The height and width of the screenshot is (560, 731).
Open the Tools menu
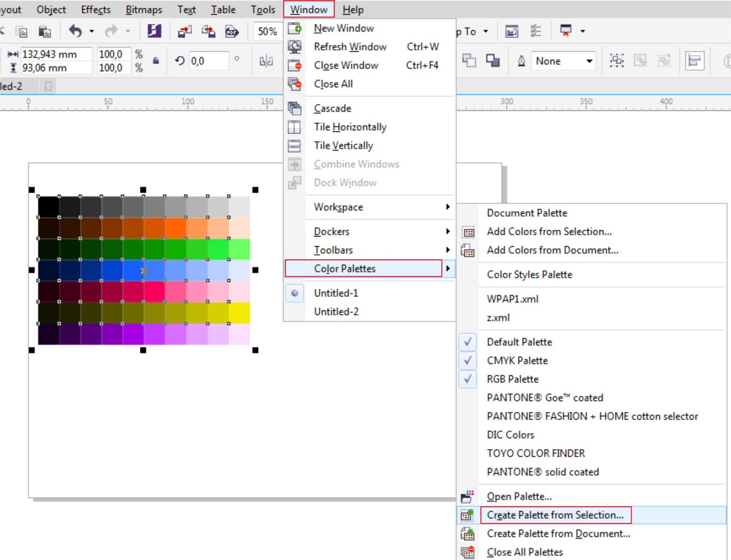click(x=263, y=10)
